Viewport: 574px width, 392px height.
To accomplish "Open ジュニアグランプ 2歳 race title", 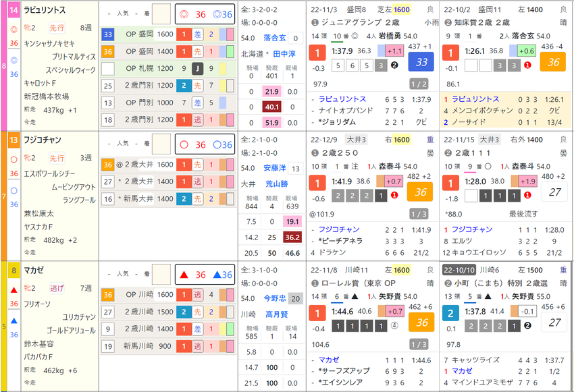I will tap(360, 23).
